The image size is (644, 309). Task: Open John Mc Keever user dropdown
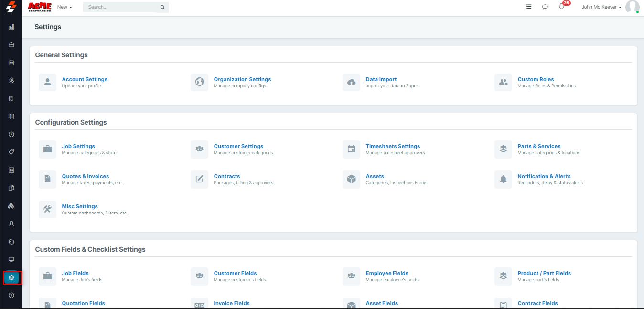pyautogui.click(x=601, y=7)
